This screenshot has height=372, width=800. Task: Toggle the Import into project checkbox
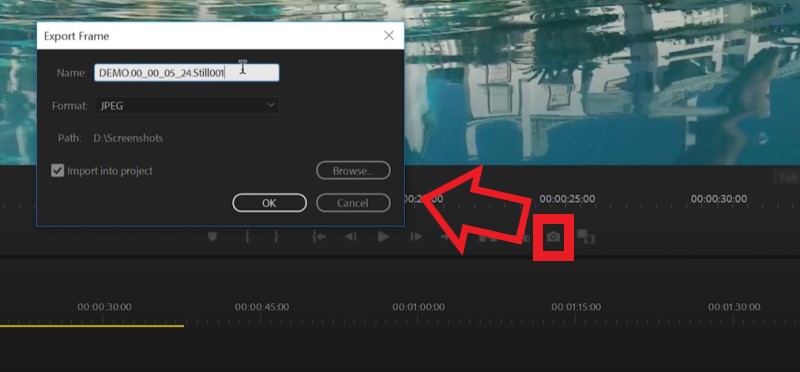coord(57,171)
